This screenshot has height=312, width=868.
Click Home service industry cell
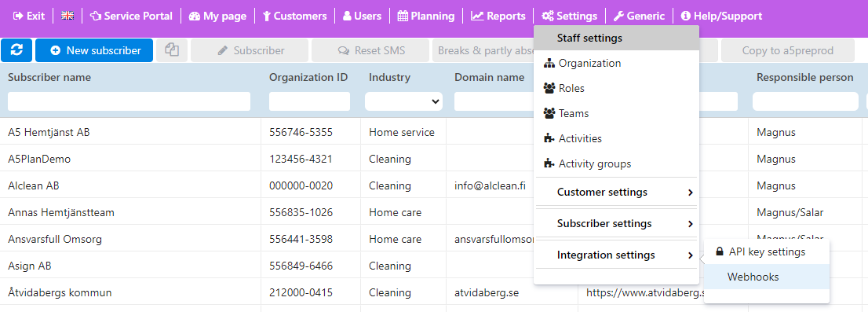point(402,133)
